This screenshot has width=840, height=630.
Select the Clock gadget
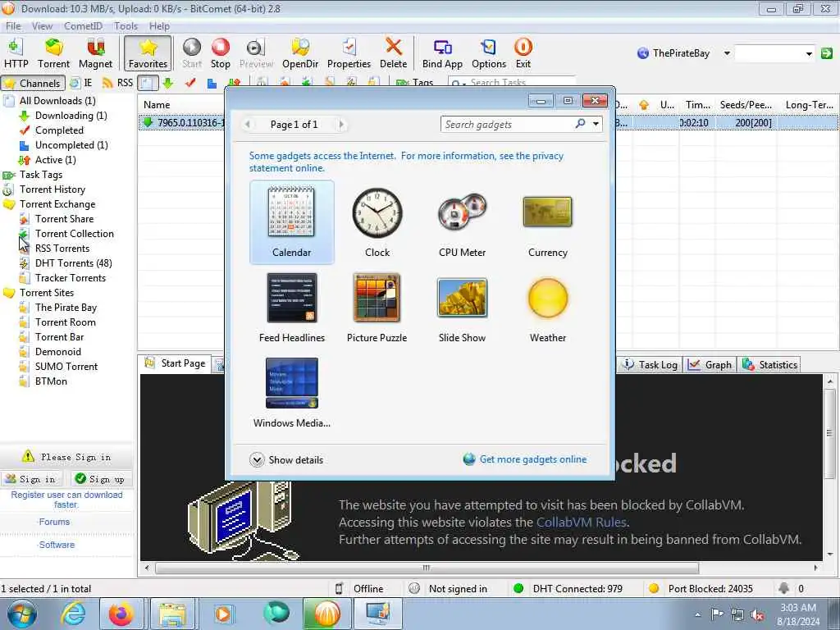click(x=377, y=221)
